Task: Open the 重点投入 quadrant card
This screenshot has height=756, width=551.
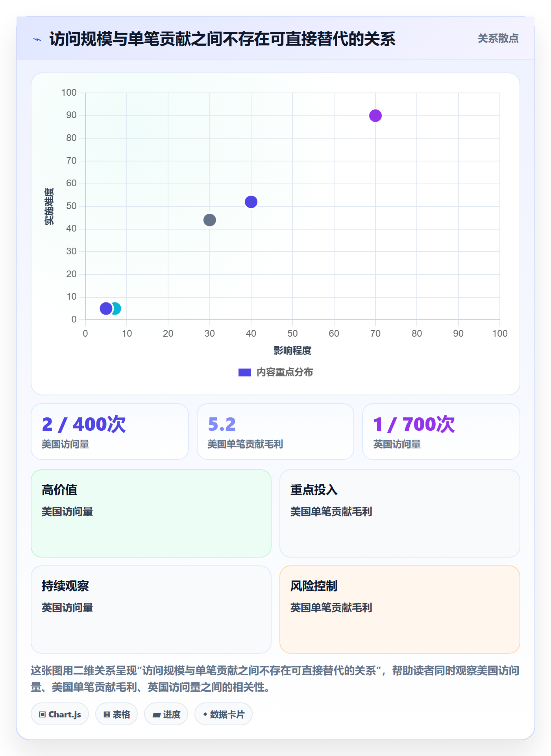Action: click(x=400, y=513)
